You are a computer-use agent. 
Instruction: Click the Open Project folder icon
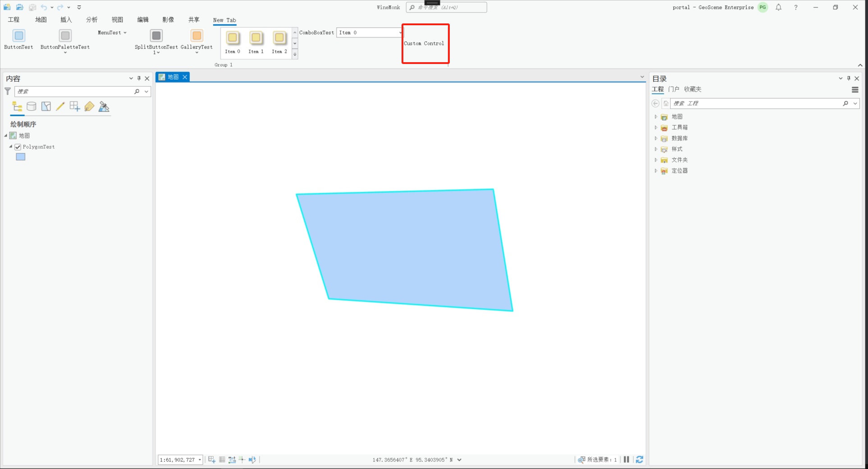point(20,7)
